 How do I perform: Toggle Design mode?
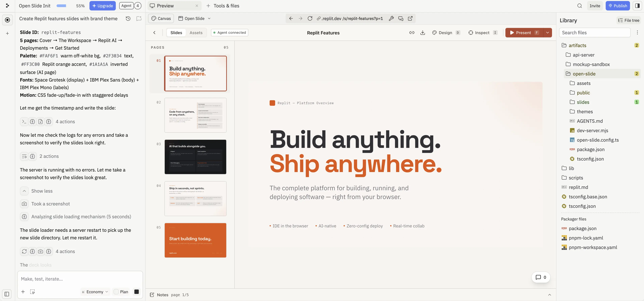click(446, 33)
